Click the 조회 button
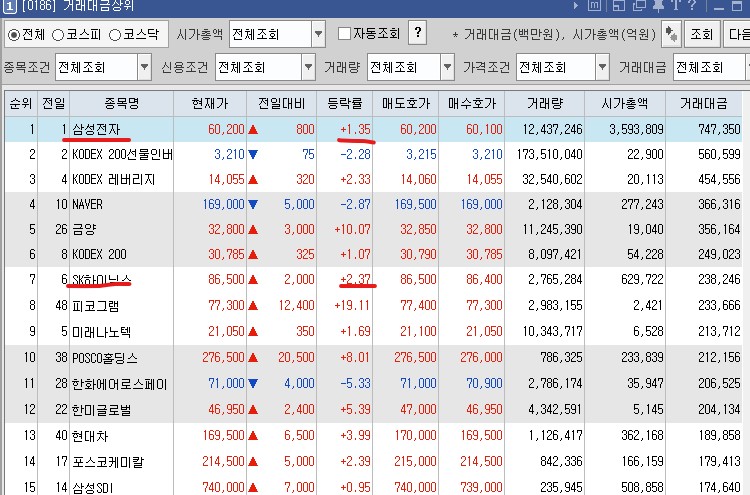Viewport: 750px width, 495px height. tap(702, 34)
